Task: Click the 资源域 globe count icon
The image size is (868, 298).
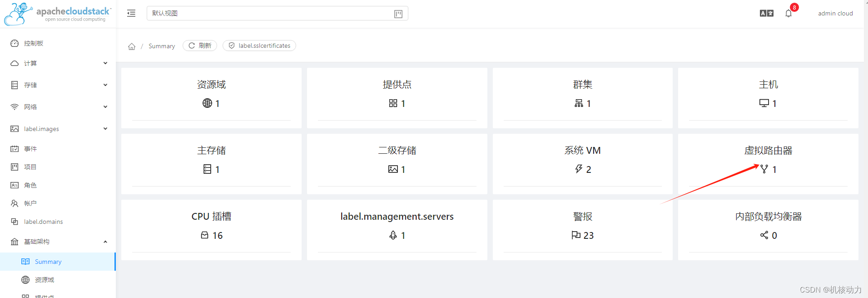Action: coord(207,103)
